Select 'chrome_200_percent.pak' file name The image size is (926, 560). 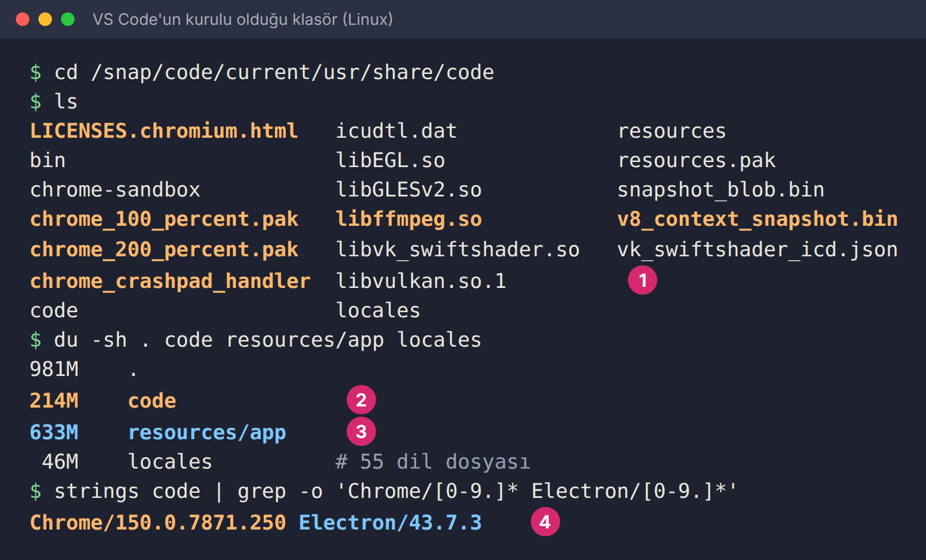pos(164,250)
